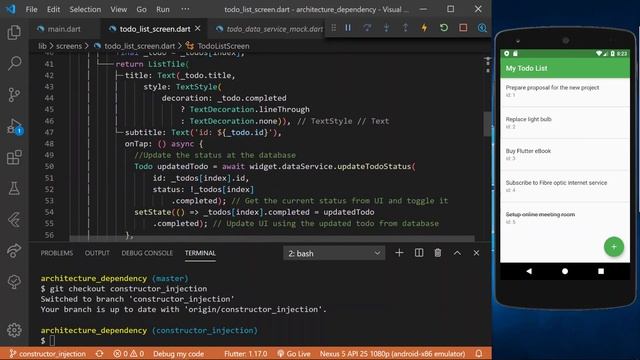The image size is (640, 360).
Task: Kill the terminal with trash icon
Action: click(x=438, y=253)
